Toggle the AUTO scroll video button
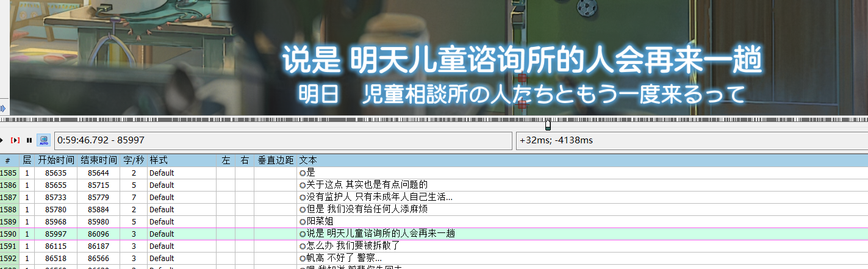This screenshot has width=868, height=269. pyautogui.click(x=44, y=140)
